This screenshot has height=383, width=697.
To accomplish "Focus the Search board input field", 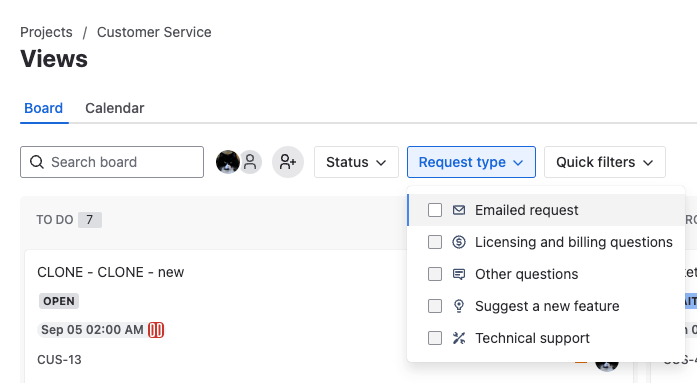I will pyautogui.click(x=112, y=162).
